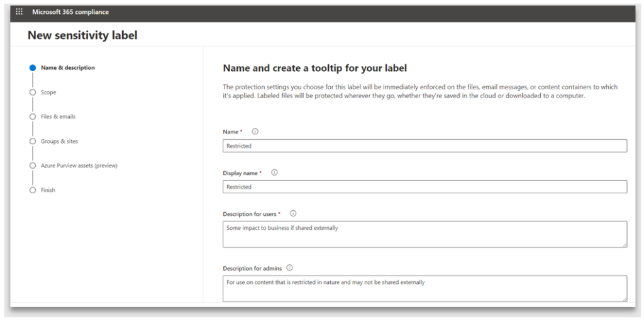
Task: Select the Scope step circle
Action: tap(33, 93)
